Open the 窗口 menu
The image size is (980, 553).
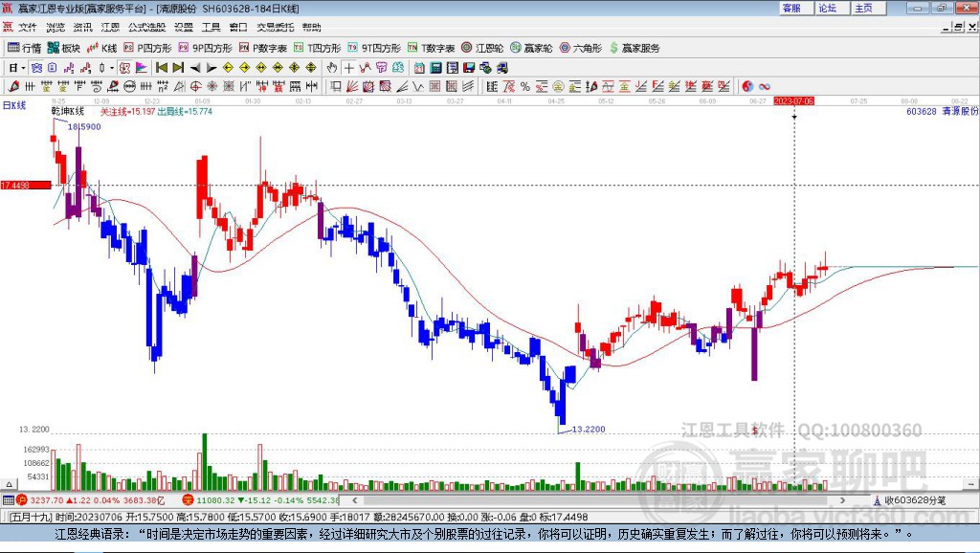pyautogui.click(x=238, y=27)
